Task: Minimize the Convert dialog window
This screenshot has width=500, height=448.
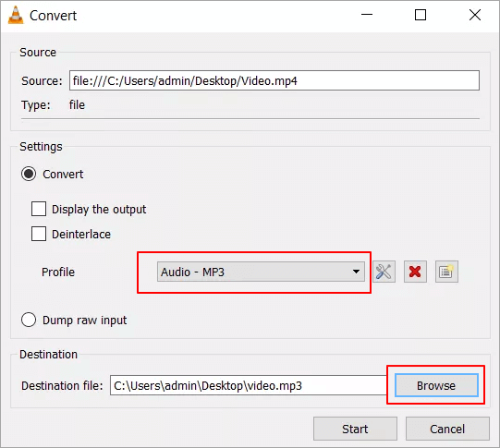Action: (367, 15)
